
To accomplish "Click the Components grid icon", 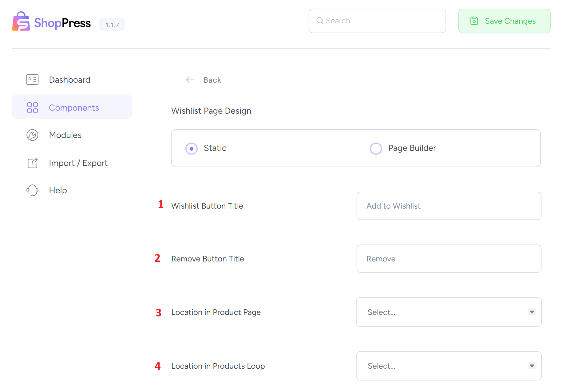I will [x=32, y=108].
